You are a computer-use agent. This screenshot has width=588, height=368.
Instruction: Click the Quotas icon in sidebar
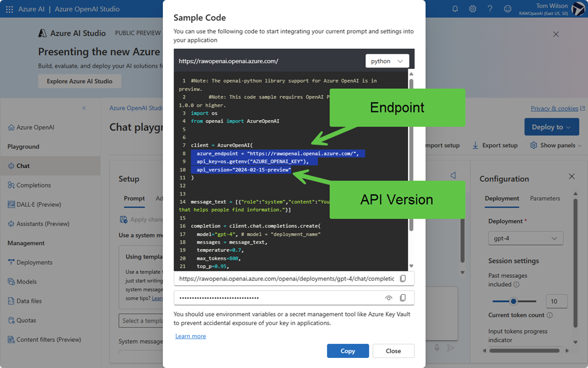pos(11,320)
